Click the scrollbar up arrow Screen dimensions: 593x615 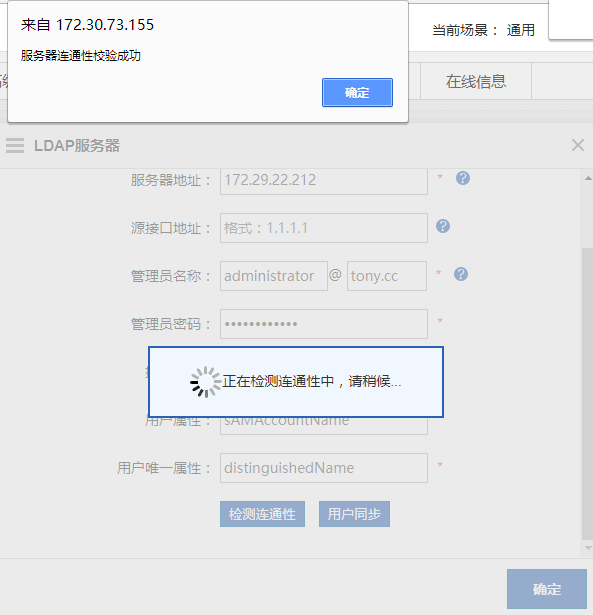(x=588, y=178)
